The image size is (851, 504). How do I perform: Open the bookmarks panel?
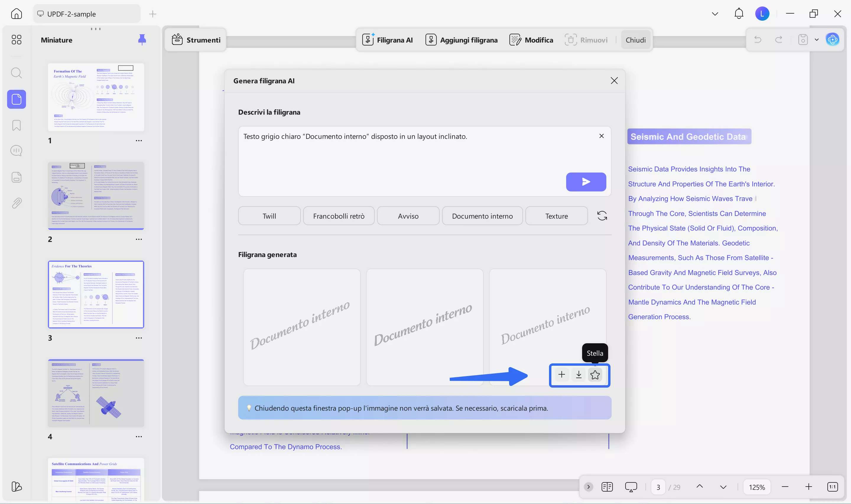click(16, 125)
